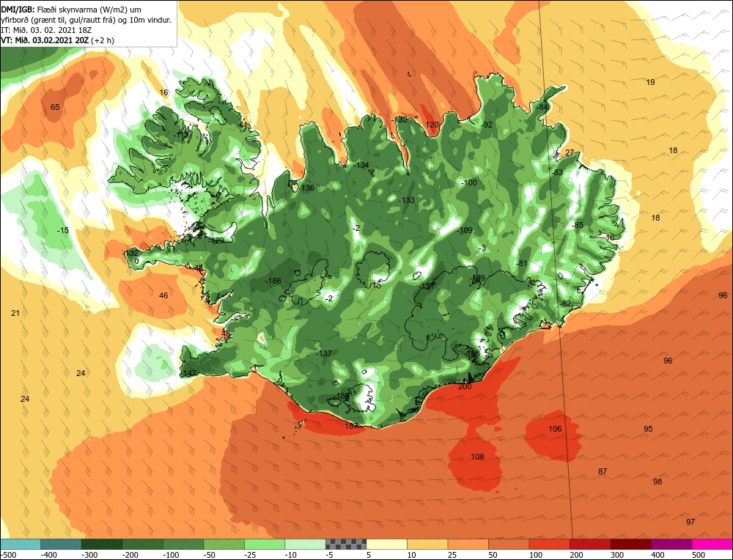
Task: Select the dark maroon swatch between 300 and 400
Action: pos(630,544)
